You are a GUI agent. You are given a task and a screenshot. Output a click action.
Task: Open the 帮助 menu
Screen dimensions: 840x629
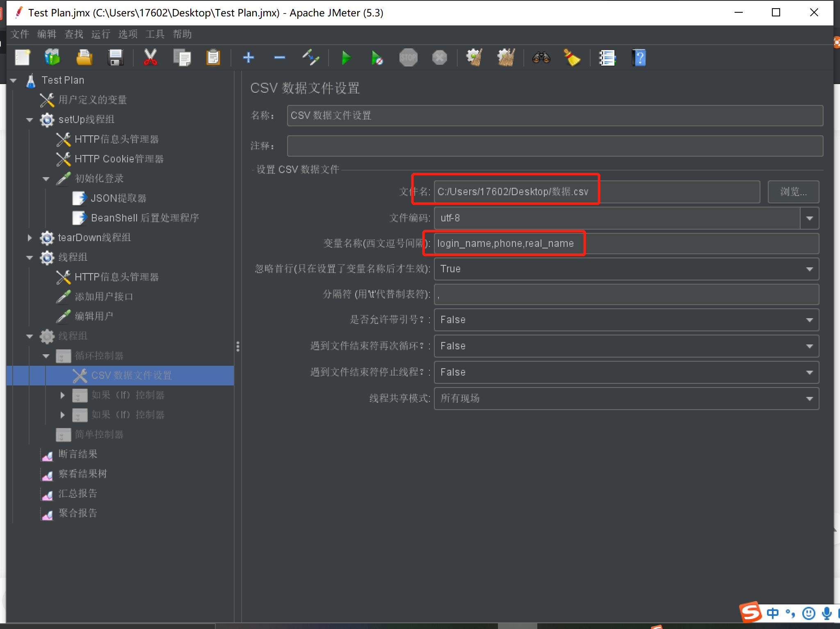(182, 34)
